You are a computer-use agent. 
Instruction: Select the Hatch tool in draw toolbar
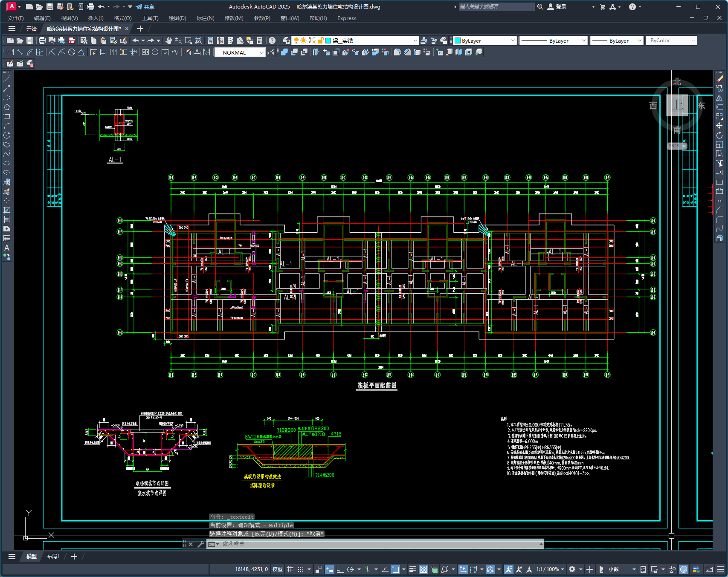point(7,210)
